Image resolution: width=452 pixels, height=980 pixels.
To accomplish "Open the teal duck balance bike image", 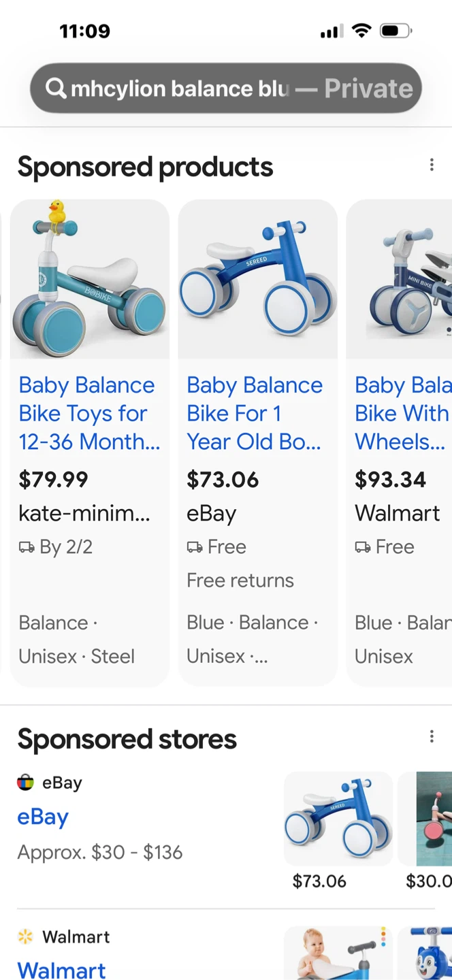I will tap(89, 279).
